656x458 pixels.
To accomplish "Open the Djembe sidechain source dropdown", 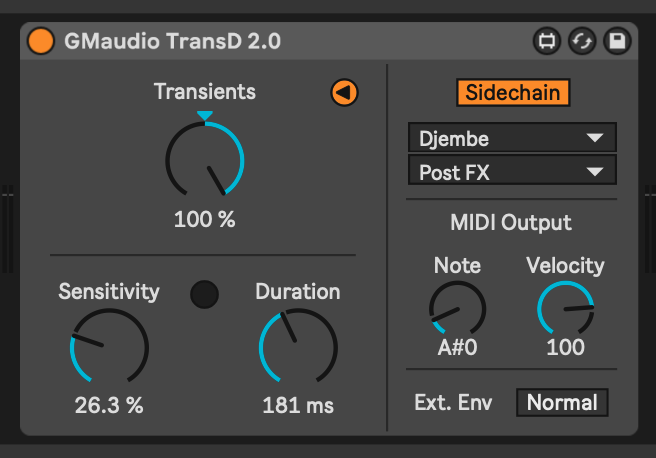I will [x=512, y=138].
